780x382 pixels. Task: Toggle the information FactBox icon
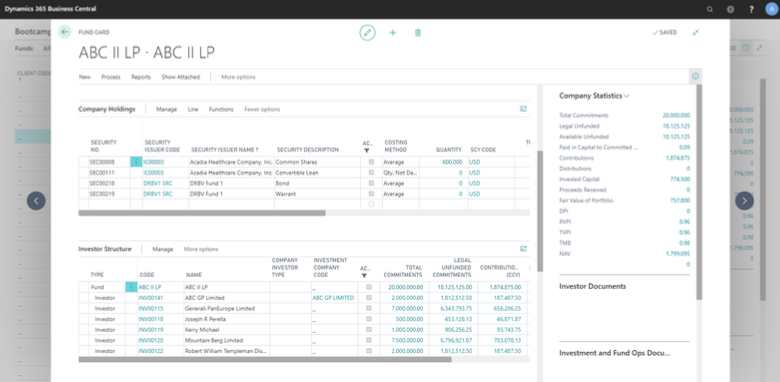(695, 77)
